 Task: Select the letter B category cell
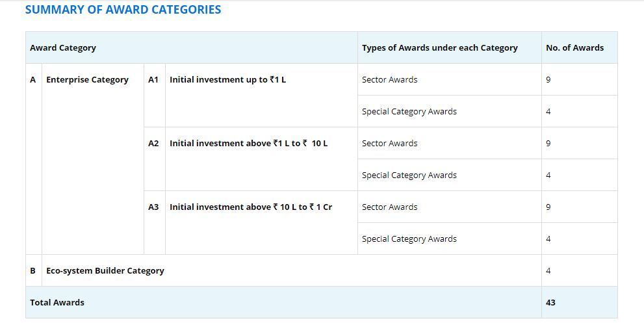(33, 271)
